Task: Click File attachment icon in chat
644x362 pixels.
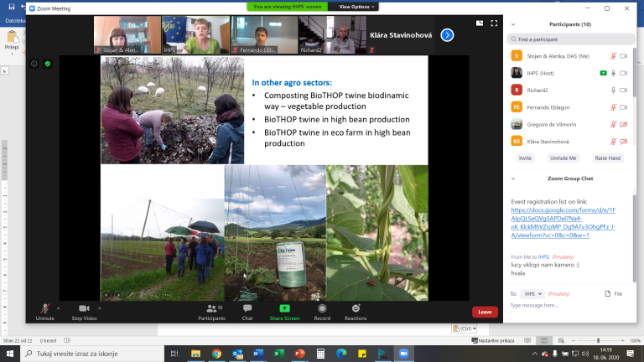Action: coord(608,294)
